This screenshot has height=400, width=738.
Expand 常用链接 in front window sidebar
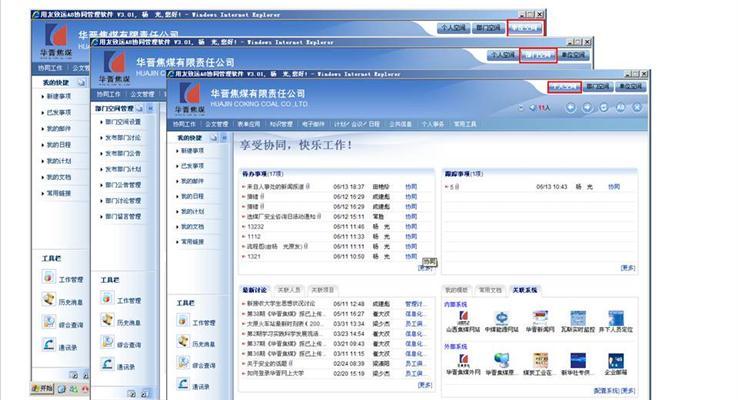pos(193,241)
